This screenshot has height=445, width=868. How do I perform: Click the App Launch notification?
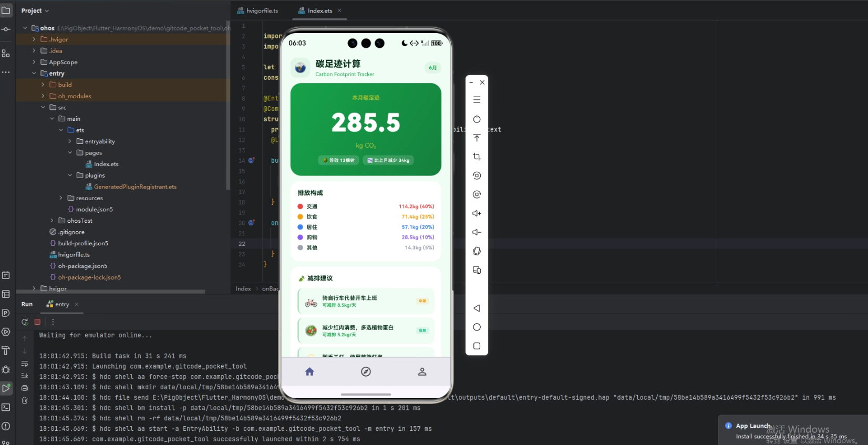793,430
